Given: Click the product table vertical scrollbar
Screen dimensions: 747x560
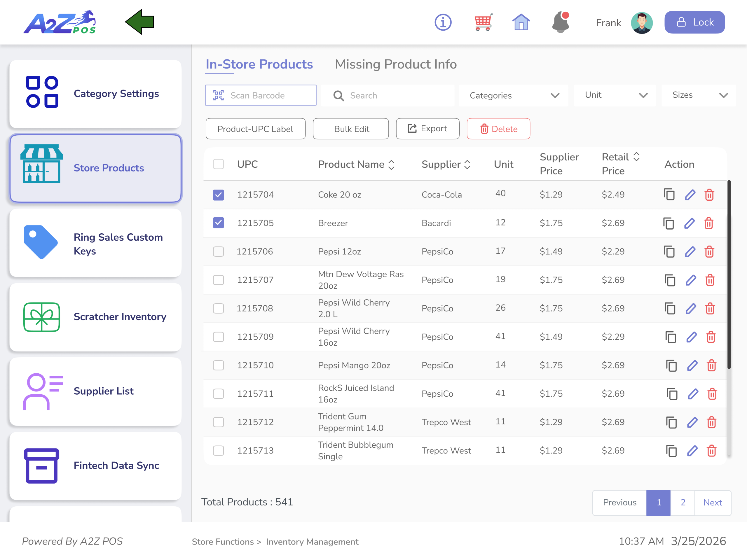Looking at the screenshot, I should tap(729, 274).
